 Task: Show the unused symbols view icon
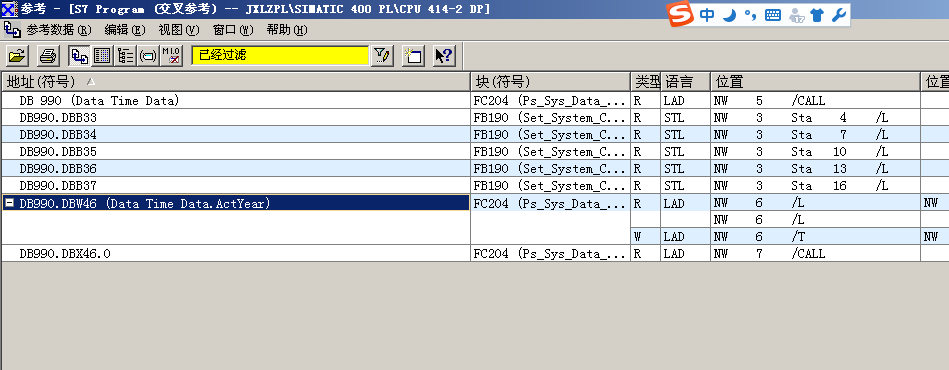[148, 56]
